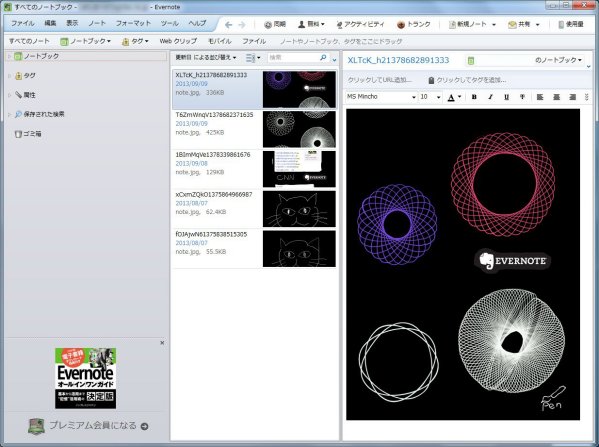The image size is (599, 447).
Task: Select note fOJAjwN61375838515305
Action: pos(254,248)
